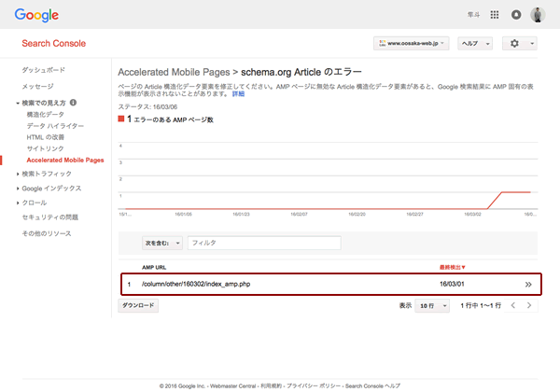
Task: Open データ ハイライター in sidebar
Action: click(55, 126)
